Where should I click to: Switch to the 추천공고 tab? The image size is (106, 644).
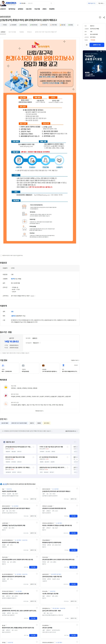(30, 32)
